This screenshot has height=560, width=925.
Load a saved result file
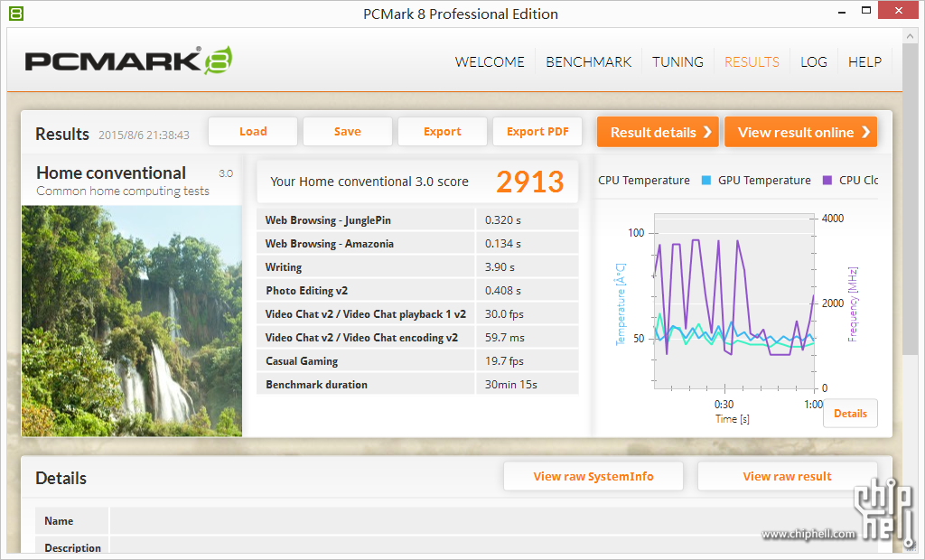tap(253, 132)
